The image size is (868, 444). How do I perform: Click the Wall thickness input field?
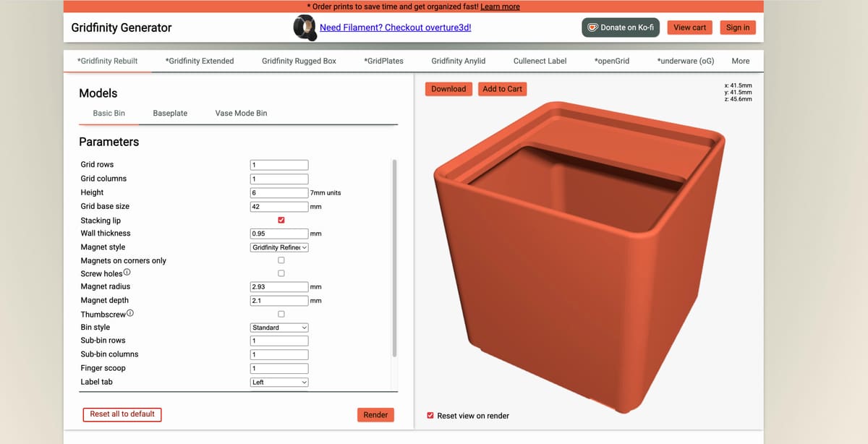[x=279, y=234]
